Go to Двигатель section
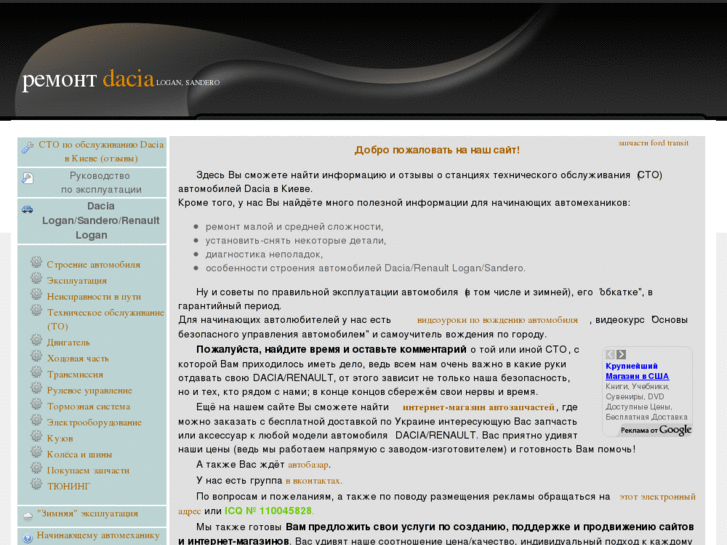The height and width of the screenshot is (545, 727). coord(68,342)
